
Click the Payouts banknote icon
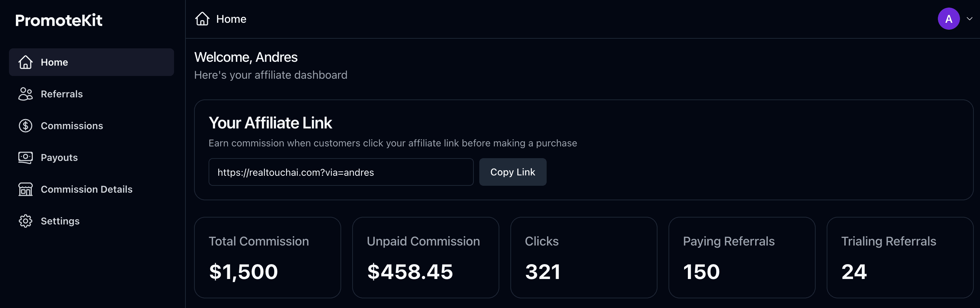pyautogui.click(x=25, y=157)
